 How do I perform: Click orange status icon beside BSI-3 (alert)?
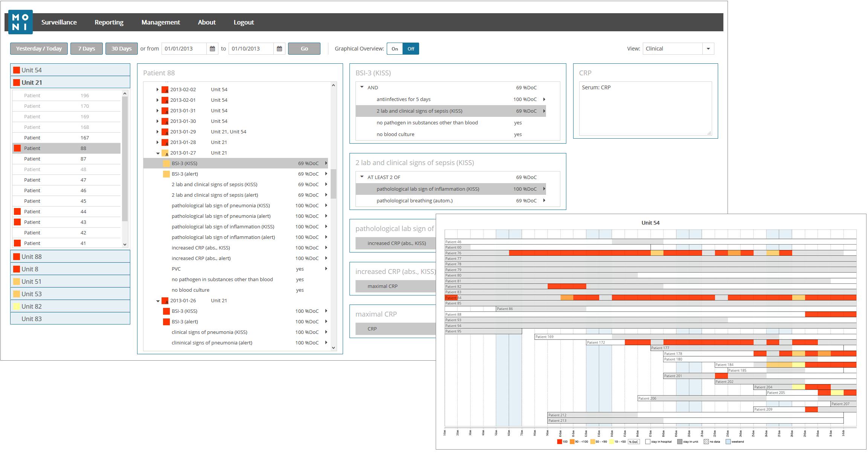[x=166, y=174]
